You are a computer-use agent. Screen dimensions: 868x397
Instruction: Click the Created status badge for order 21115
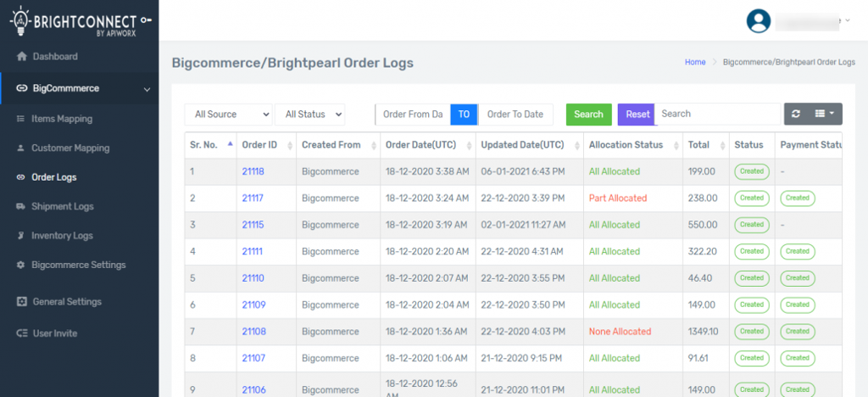tap(752, 225)
